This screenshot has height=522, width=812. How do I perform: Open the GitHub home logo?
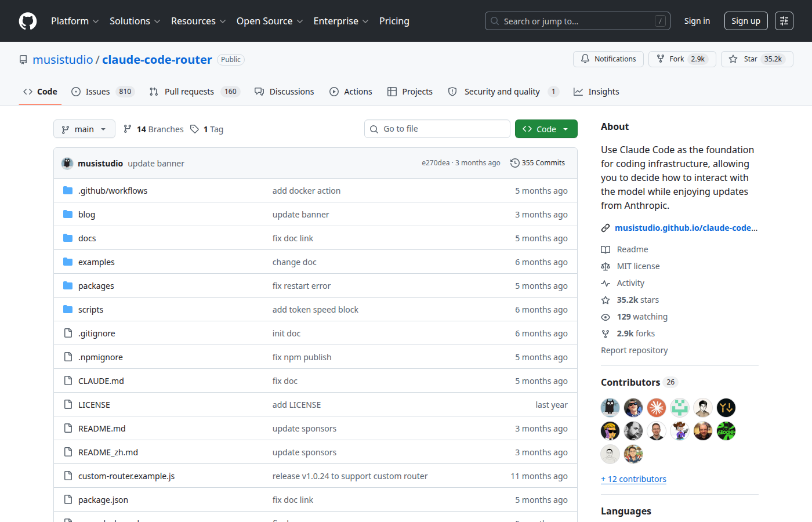28,21
